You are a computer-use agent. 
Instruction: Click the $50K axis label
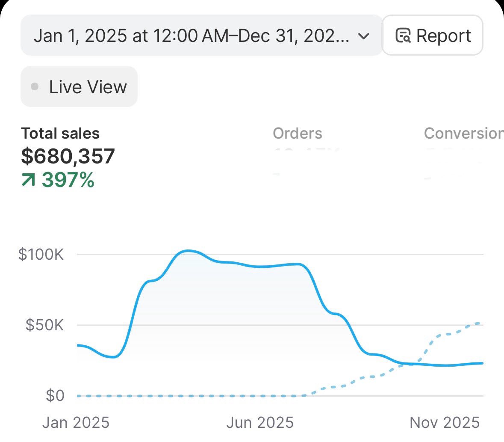45,325
